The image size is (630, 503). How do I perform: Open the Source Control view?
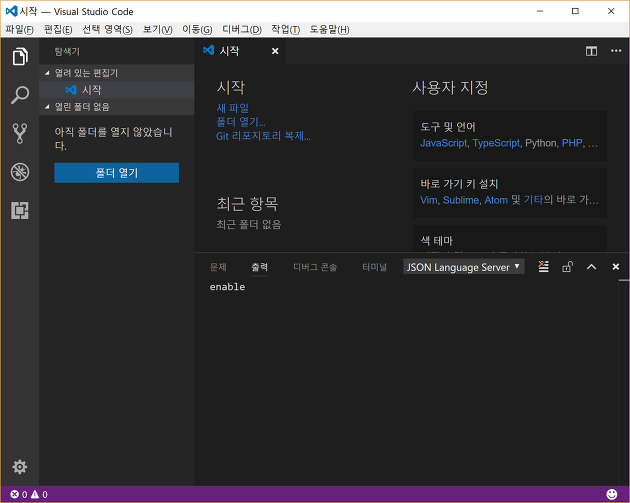(x=20, y=133)
